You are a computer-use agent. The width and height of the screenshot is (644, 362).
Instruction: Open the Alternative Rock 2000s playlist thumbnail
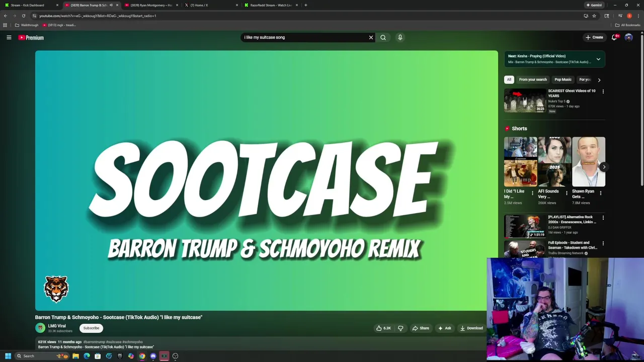pyautogui.click(x=525, y=226)
